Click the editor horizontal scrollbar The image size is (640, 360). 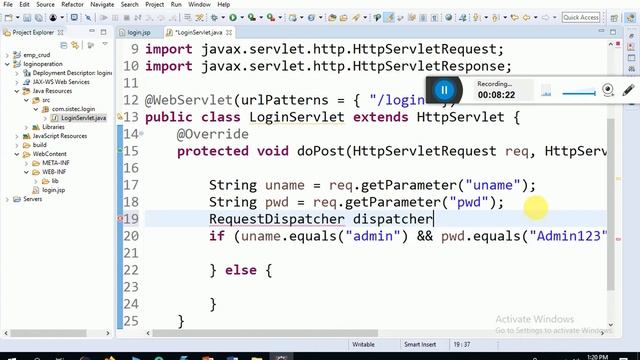(265, 333)
